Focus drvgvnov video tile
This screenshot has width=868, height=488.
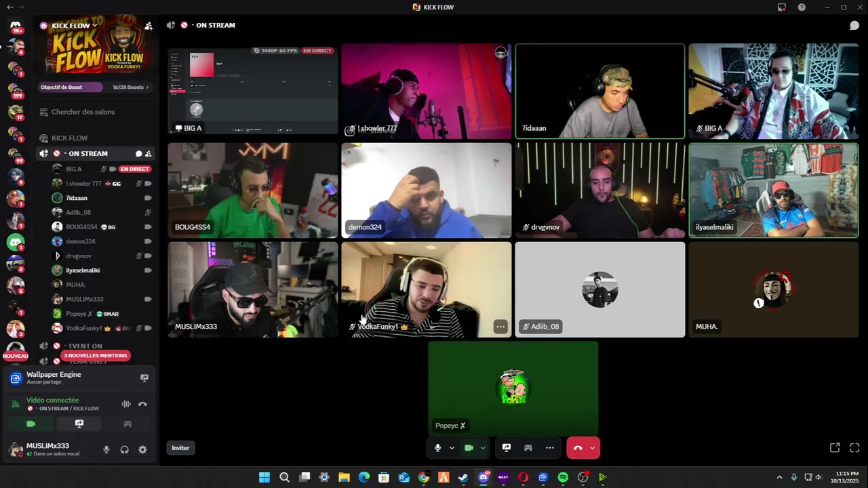[x=600, y=190]
